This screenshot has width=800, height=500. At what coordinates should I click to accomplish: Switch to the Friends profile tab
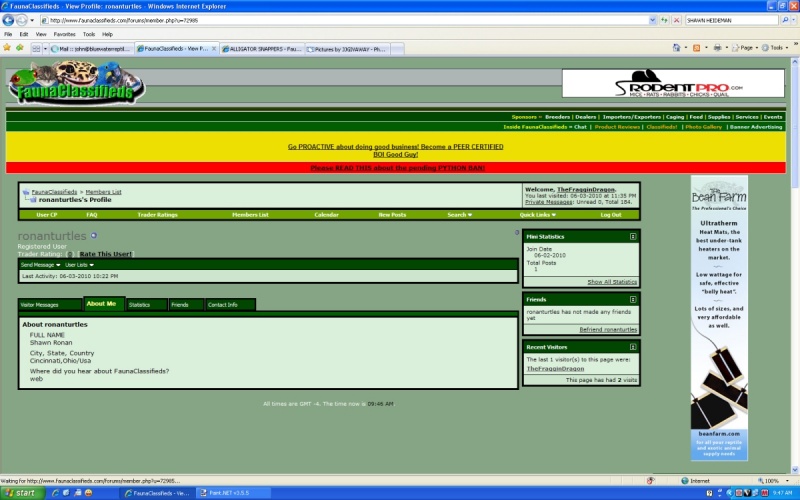186,305
